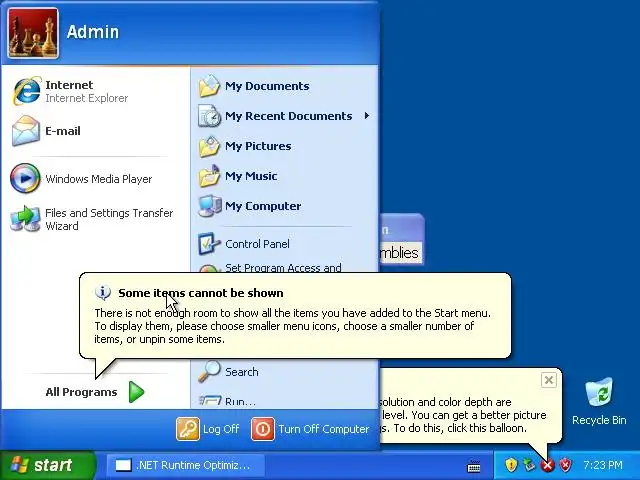Open My Computer icon
Viewport: 640px width, 480px height.
(209, 206)
